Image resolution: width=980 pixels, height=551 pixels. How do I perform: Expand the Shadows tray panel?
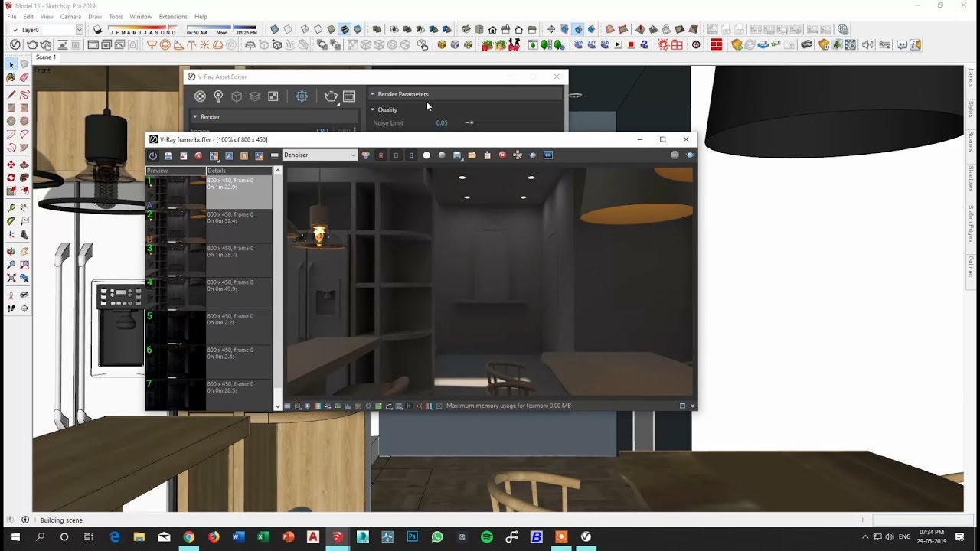[x=971, y=178]
